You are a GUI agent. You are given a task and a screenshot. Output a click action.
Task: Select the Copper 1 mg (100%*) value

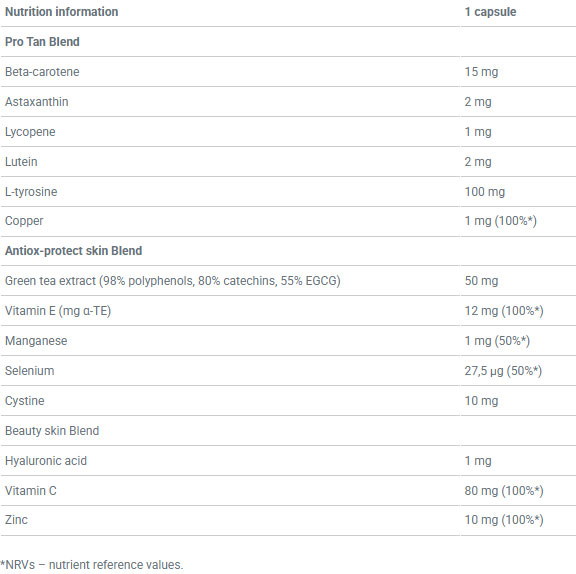(x=501, y=221)
